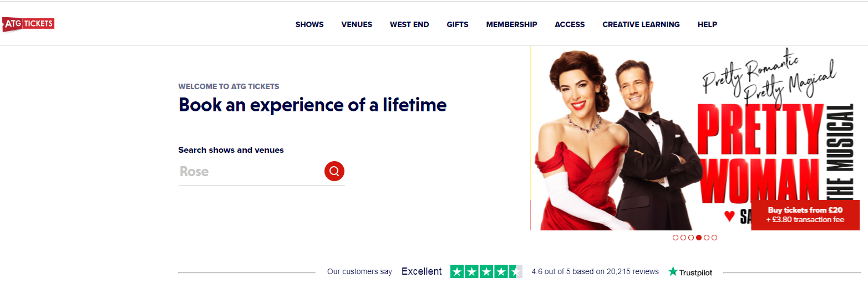This screenshot has height=283, width=868.
Task: Click the Trustpilot star rating graphic
Action: [x=486, y=271]
